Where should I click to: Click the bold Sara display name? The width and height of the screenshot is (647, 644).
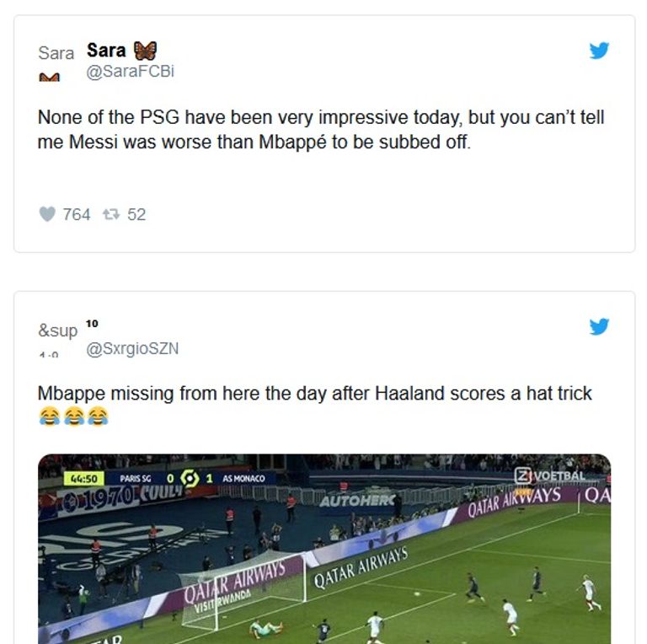coord(106,51)
